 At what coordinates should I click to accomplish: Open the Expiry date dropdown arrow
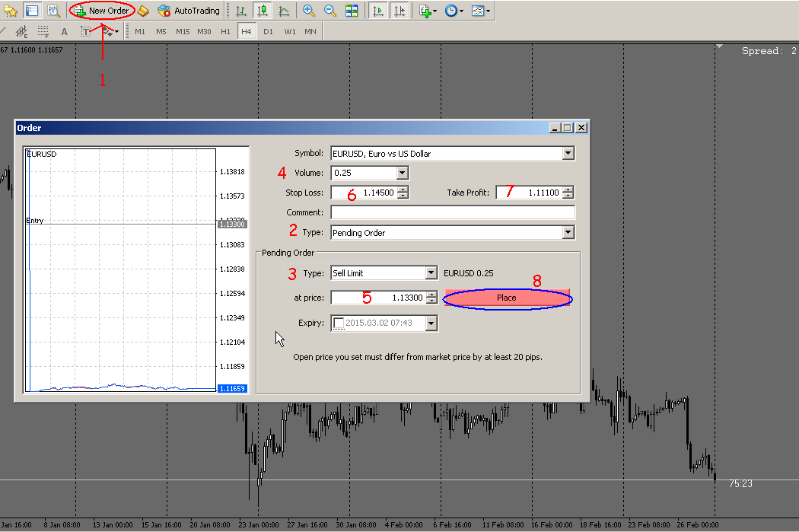(x=431, y=323)
